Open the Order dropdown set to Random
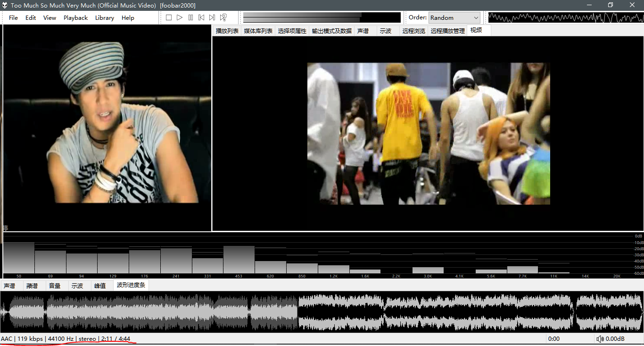 (454, 17)
